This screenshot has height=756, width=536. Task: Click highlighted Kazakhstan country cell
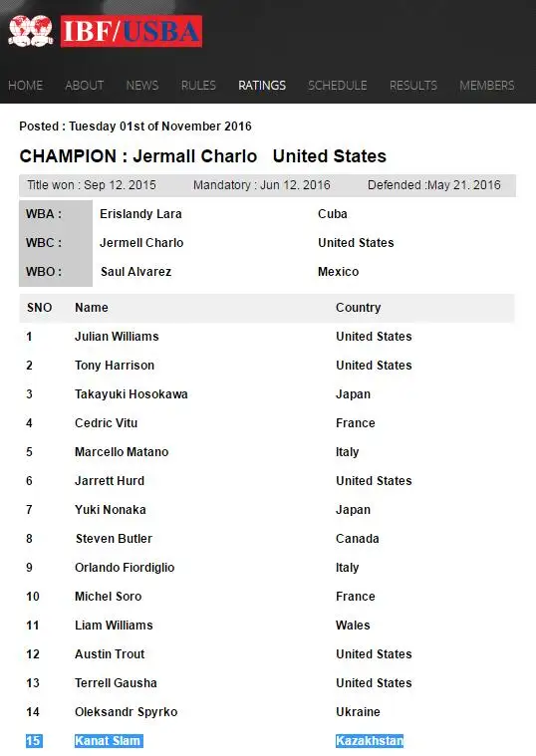(x=370, y=741)
